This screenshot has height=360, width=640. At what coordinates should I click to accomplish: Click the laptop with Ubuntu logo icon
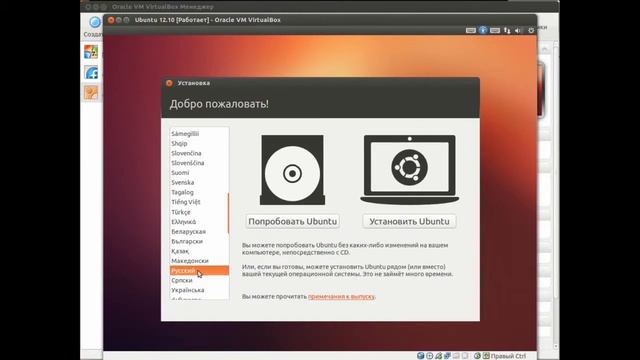click(409, 169)
